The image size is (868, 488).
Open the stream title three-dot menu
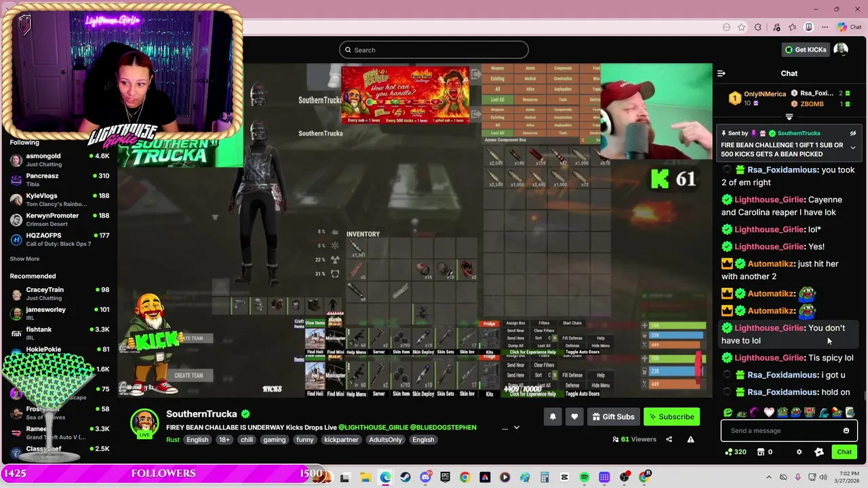pyautogui.click(x=505, y=428)
